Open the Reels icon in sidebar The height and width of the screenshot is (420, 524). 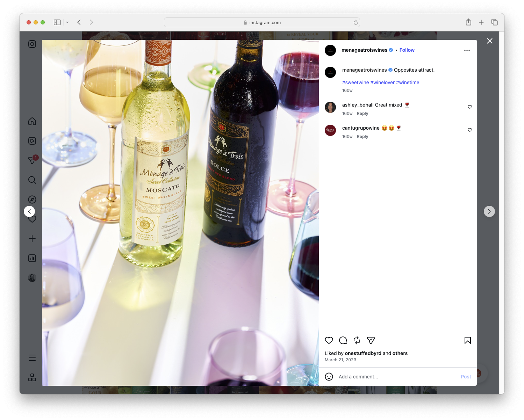tap(32, 141)
